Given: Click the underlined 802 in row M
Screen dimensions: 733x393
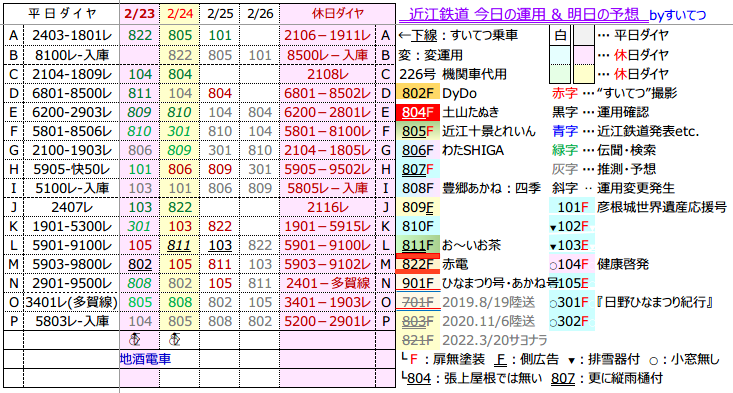Looking at the screenshot, I should [140, 264].
